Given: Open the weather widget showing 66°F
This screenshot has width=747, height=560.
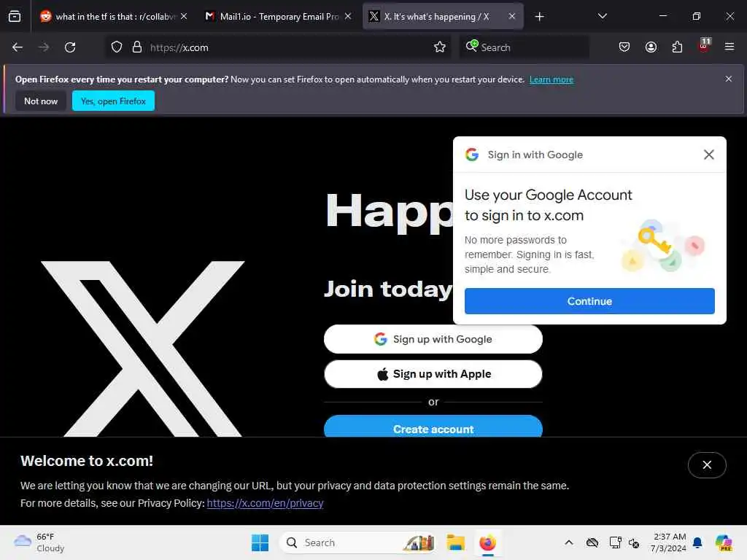Looking at the screenshot, I should coord(39,542).
